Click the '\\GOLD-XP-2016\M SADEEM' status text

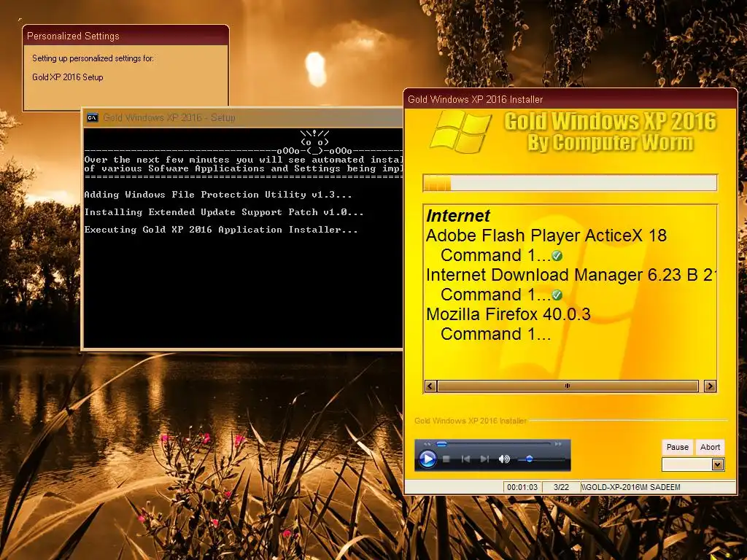pyautogui.click(x=630, y=487)
